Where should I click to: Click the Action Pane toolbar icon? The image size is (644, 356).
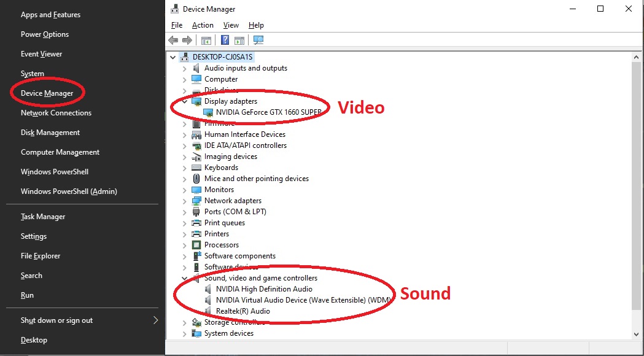pos(239,41)
